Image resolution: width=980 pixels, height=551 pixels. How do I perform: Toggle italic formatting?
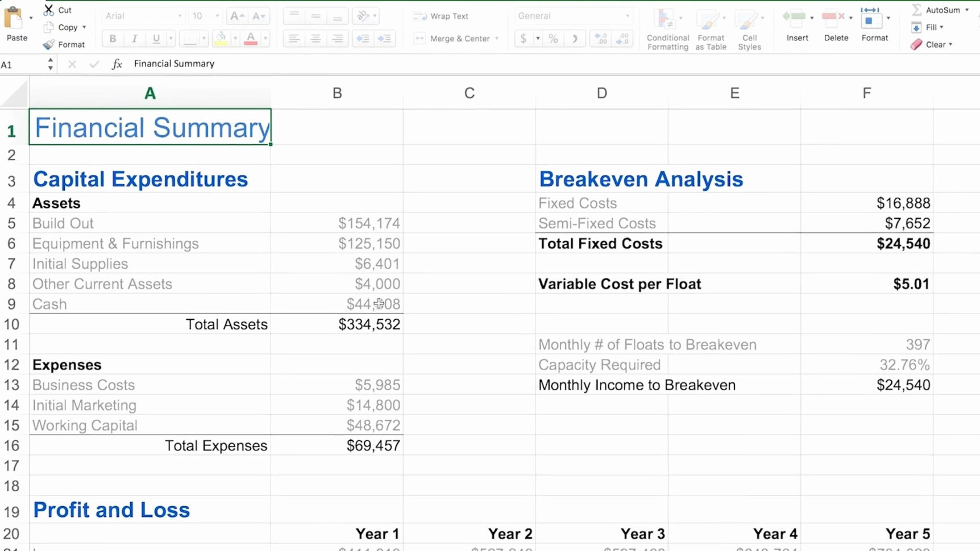(x=134, y=39)
